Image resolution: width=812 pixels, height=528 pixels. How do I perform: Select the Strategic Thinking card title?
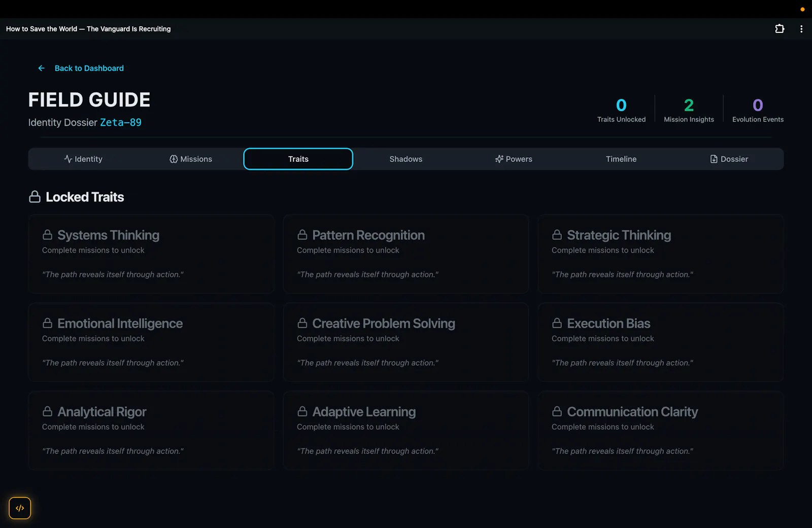619,235
